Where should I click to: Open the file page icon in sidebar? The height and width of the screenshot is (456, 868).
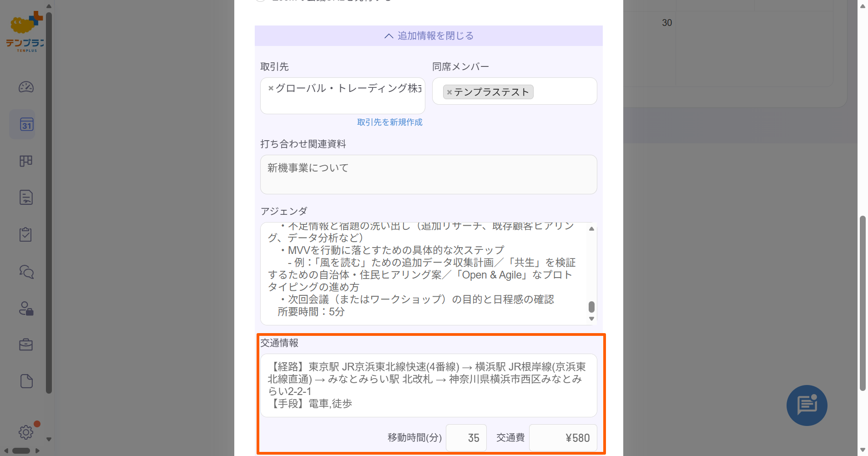click(26, 381)
